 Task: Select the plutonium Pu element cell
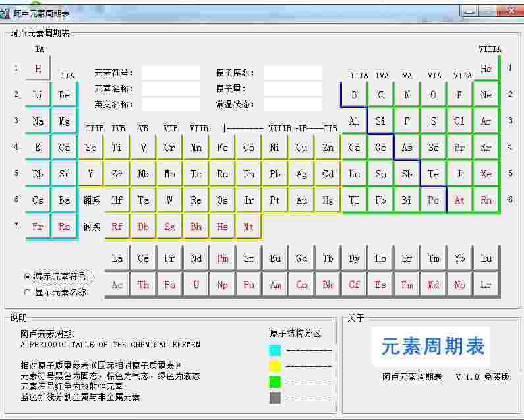[249, 285]
